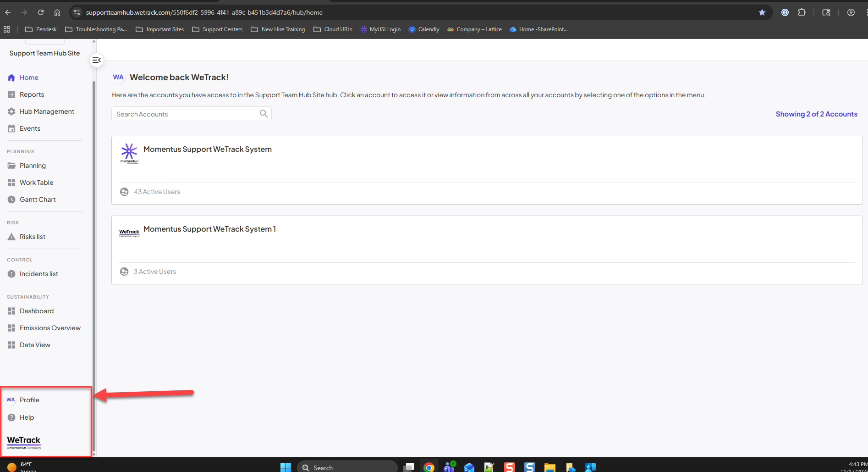Go to browser home page icon
Screen dimensions: 868x472
[57, 12]
